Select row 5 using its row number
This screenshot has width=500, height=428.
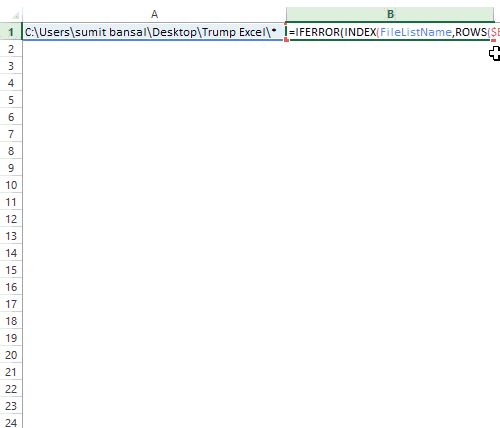click(x=11, y=100)
